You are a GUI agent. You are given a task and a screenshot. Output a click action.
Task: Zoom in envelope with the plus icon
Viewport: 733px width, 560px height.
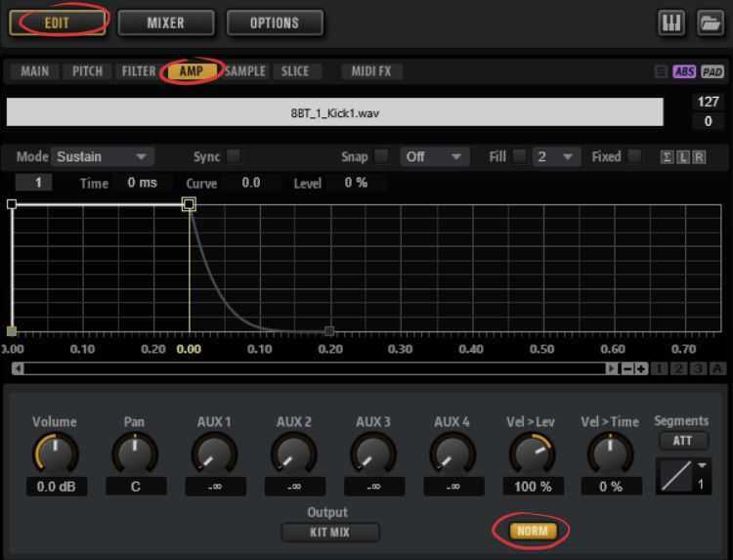641,368
